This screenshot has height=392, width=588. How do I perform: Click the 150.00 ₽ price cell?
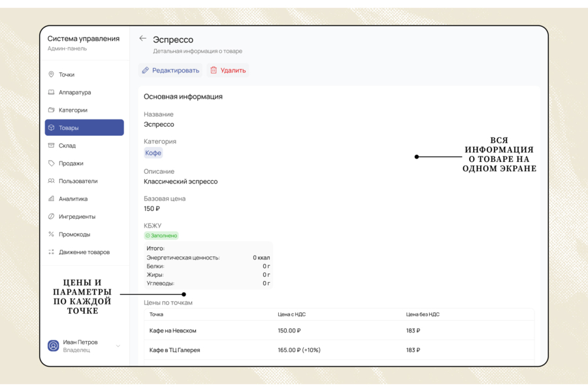pyautogui.click(x=289, y=331)
